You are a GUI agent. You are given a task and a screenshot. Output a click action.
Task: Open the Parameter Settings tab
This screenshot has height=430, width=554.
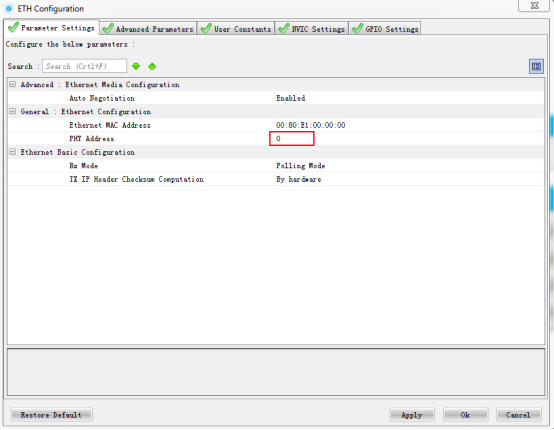[52, 28]
